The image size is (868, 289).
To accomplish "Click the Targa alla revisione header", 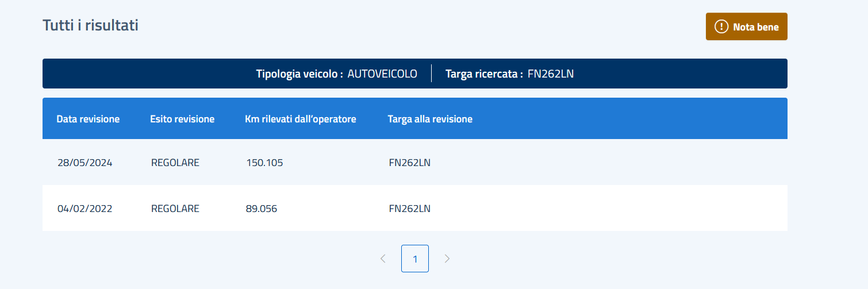I will 430,119.
